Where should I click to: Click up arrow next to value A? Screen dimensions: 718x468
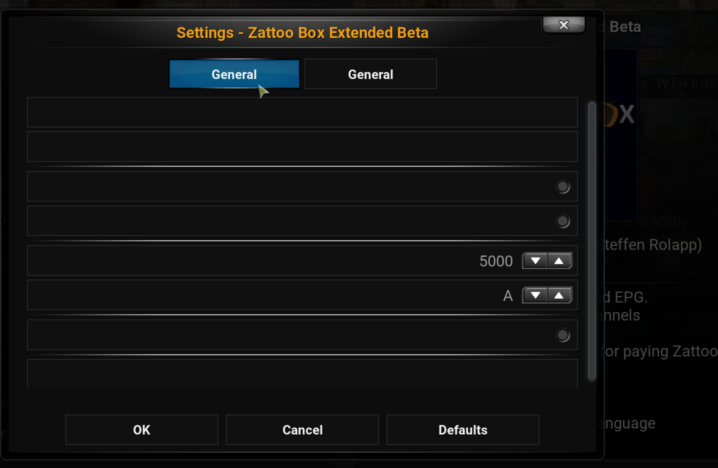559,295
